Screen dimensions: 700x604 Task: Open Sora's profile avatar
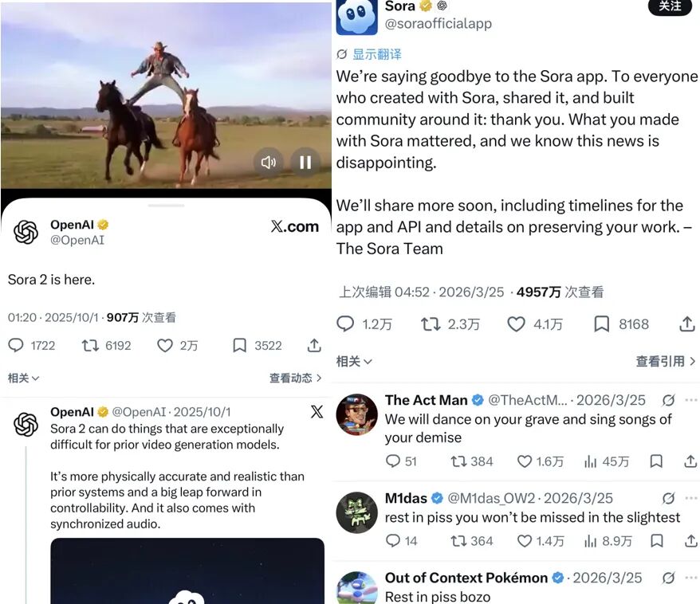[356, 16]
